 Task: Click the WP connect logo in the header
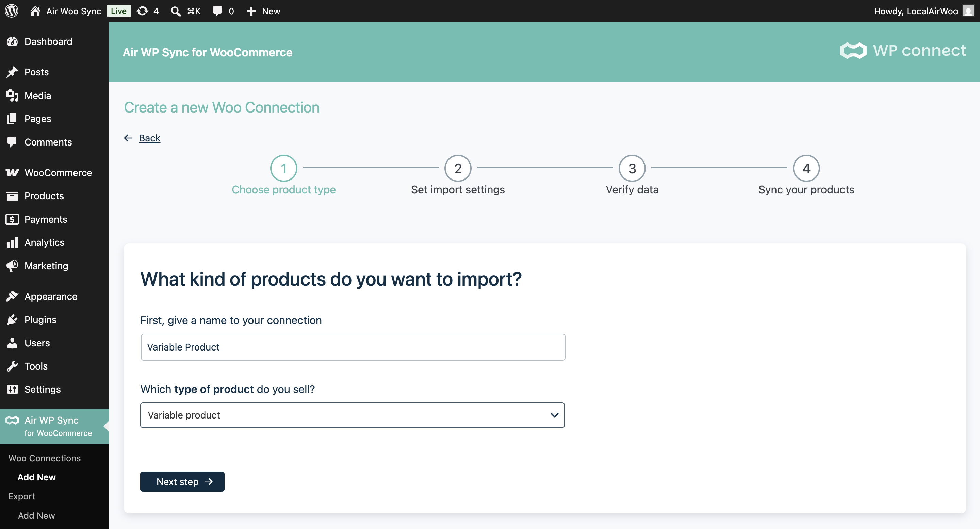coord(902,51)
